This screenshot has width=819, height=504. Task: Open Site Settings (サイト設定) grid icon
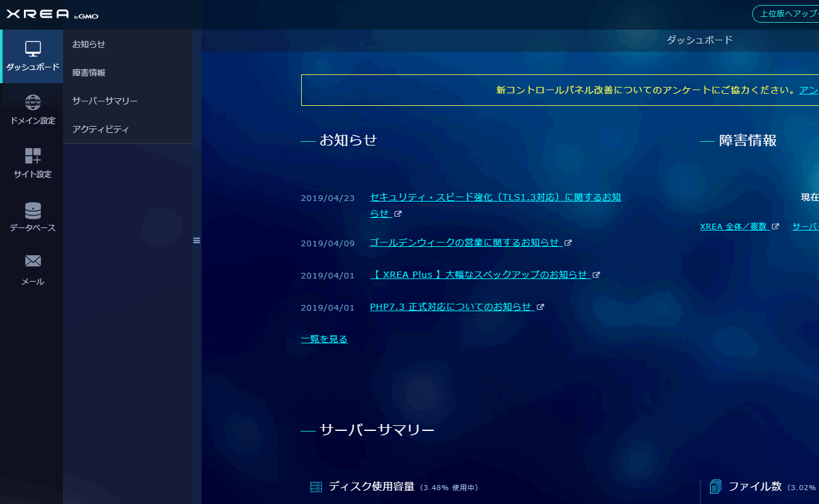[x=33, y=156]
